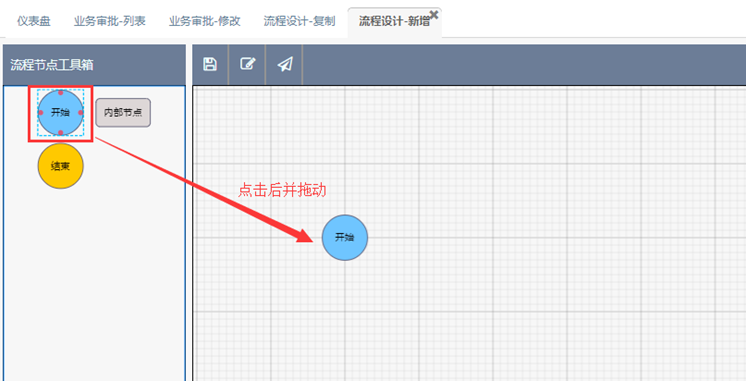Screen dimensions: 746x381
Task: Click bottom red handle of toolbox 开始 node
Action: coord(60,133)
